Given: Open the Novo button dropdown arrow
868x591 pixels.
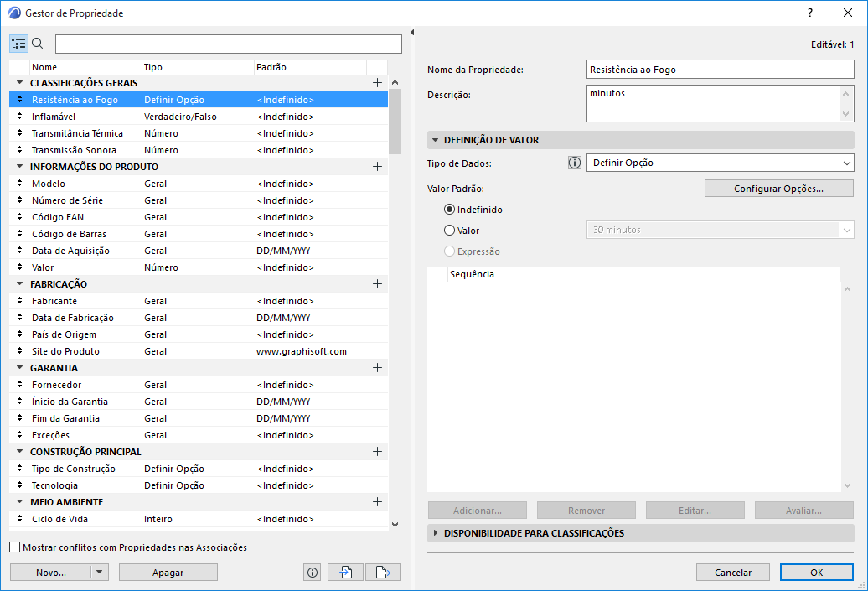Looking at the screenshot, I should coord(100,573).
